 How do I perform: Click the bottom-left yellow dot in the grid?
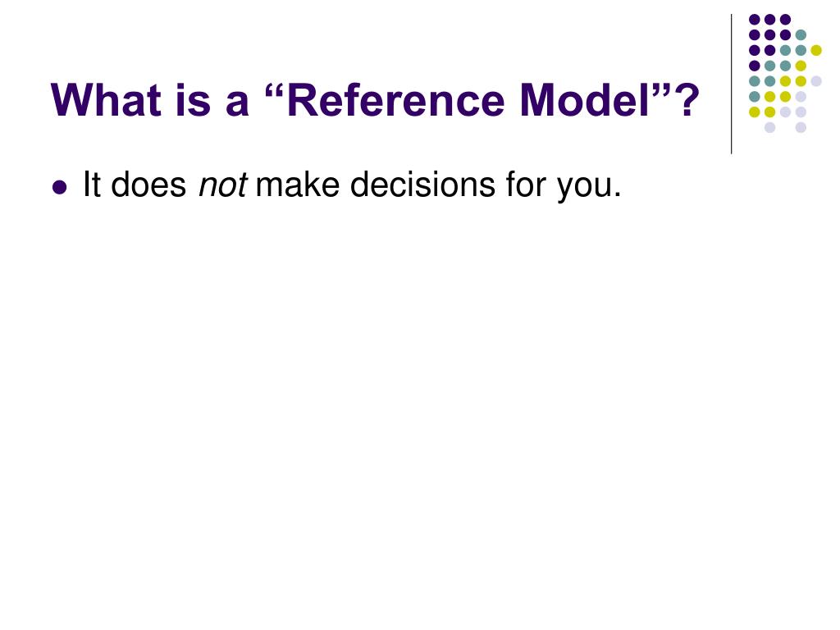point(755,112)
